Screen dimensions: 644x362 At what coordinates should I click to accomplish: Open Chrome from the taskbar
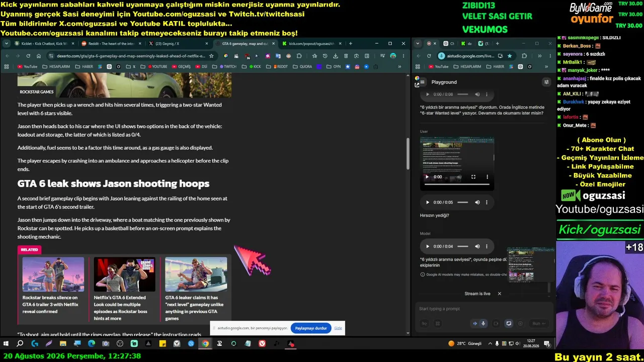pyautogui.click(x=205, y=344)
